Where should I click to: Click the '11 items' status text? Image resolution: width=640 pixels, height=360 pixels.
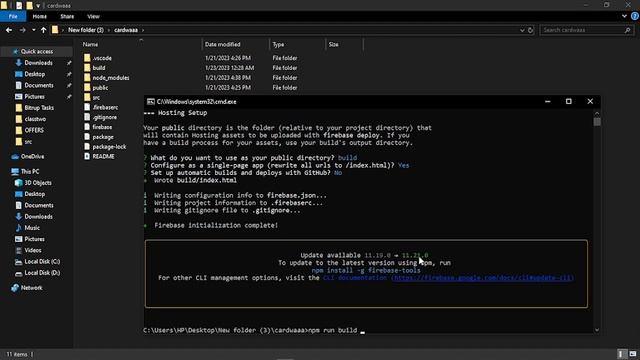click(17, 354)
